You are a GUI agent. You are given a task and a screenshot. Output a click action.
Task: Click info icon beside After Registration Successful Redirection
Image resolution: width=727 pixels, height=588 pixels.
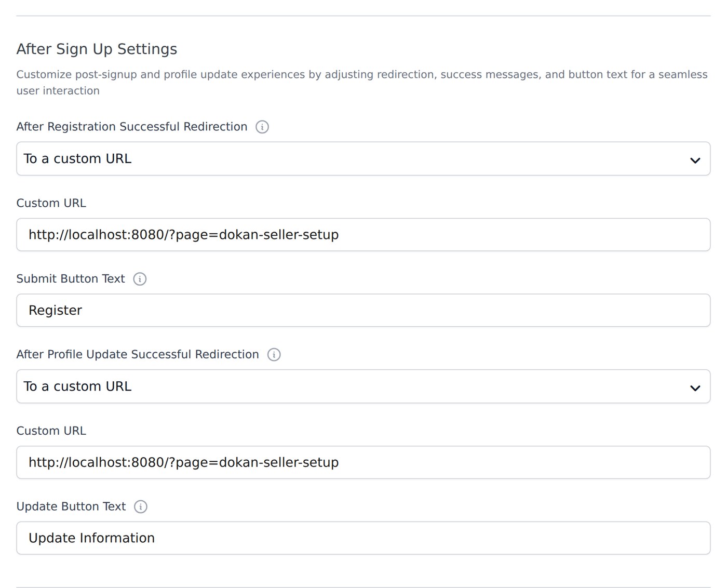coord(262,127)
